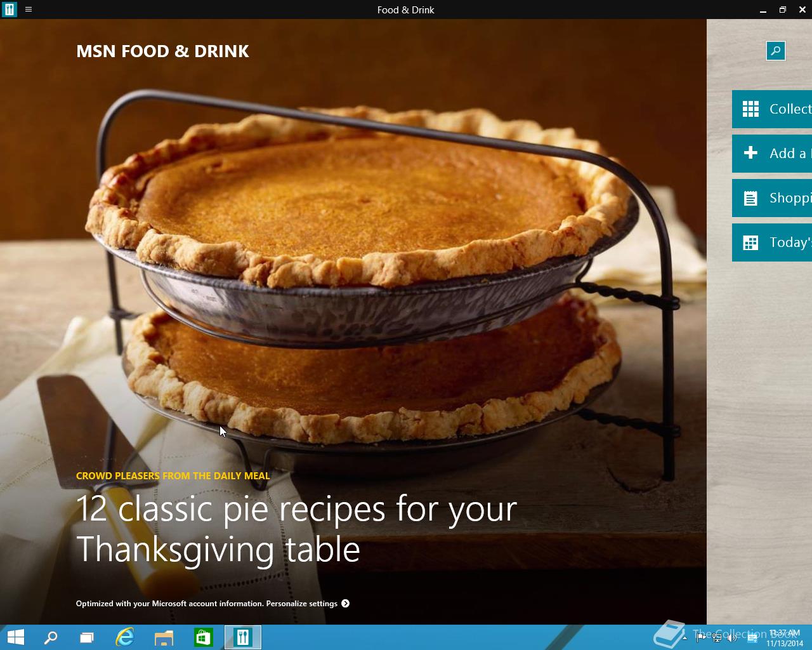Open the taskbar clock and date
The image size is (812, 650).
click(x=785, y=638)
